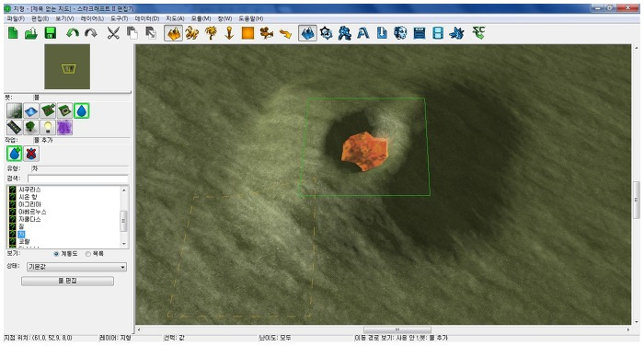This screenshot has width=644, height=346.
Task: Select the light bulb brush
Action: tap(48, 128)
